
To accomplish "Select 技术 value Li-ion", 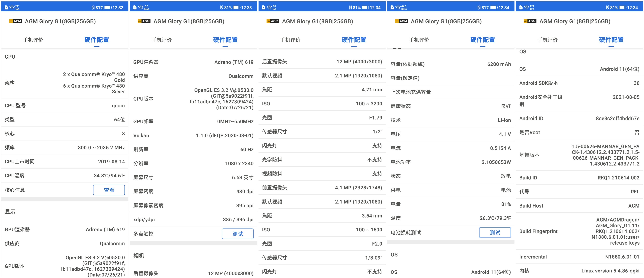I will tap(504, 120).
